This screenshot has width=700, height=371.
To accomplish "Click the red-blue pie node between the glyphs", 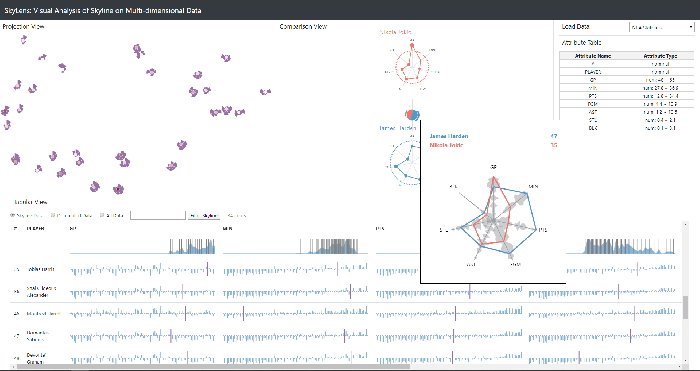I will (x=412, y=115).
